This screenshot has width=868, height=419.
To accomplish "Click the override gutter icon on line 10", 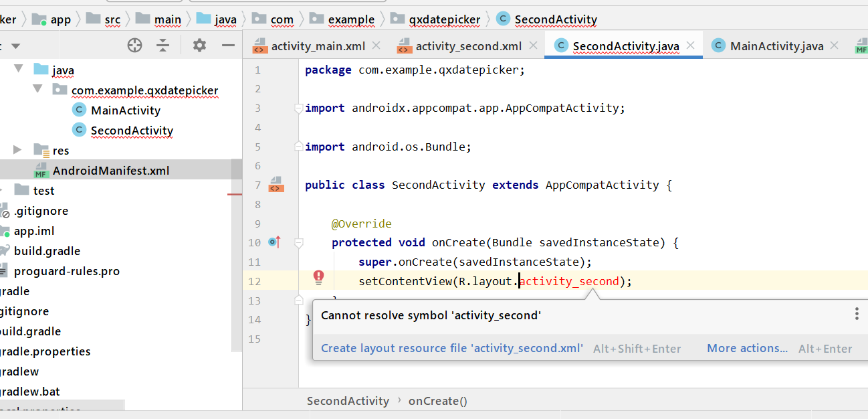I will [x=274, y=242].
